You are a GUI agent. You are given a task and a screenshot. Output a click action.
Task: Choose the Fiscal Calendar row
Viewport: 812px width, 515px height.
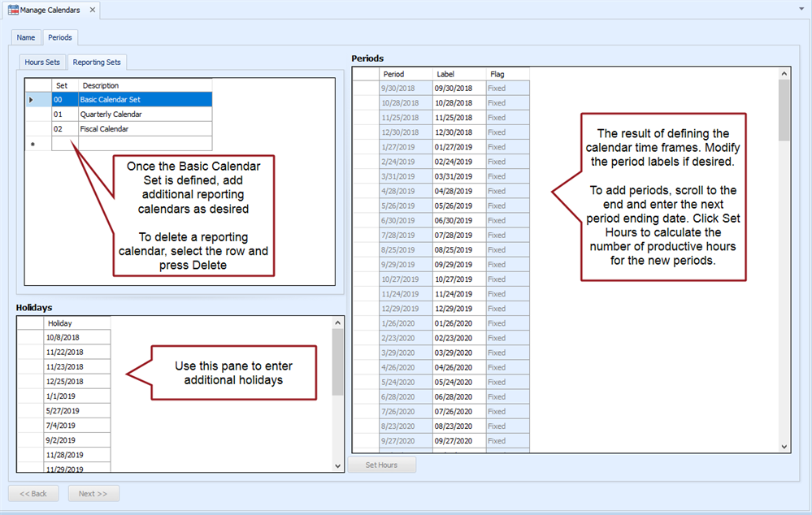pyautogui.click(x=145, y=129)
